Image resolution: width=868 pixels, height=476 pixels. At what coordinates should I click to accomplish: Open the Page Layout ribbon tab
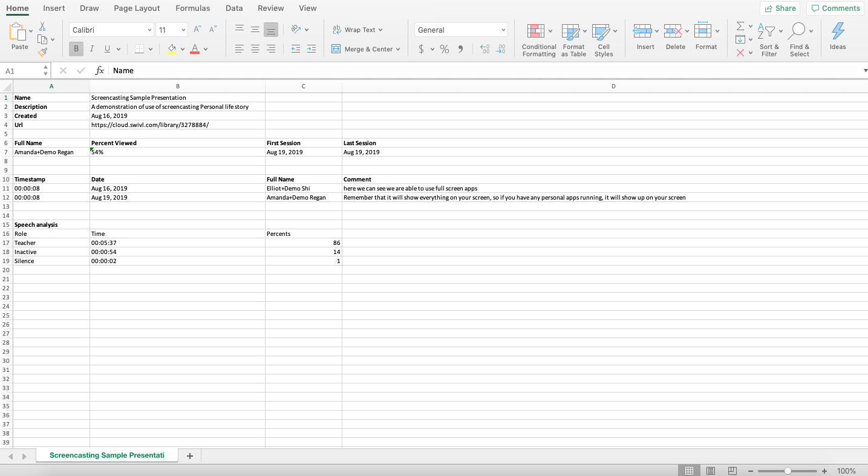tap(137, 8)
